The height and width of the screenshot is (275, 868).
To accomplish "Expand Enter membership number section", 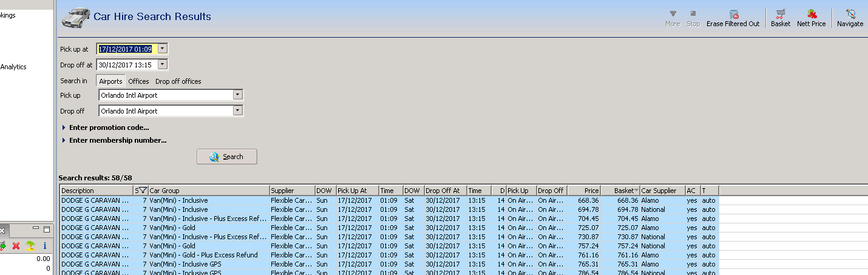I will tap(114, 140).
